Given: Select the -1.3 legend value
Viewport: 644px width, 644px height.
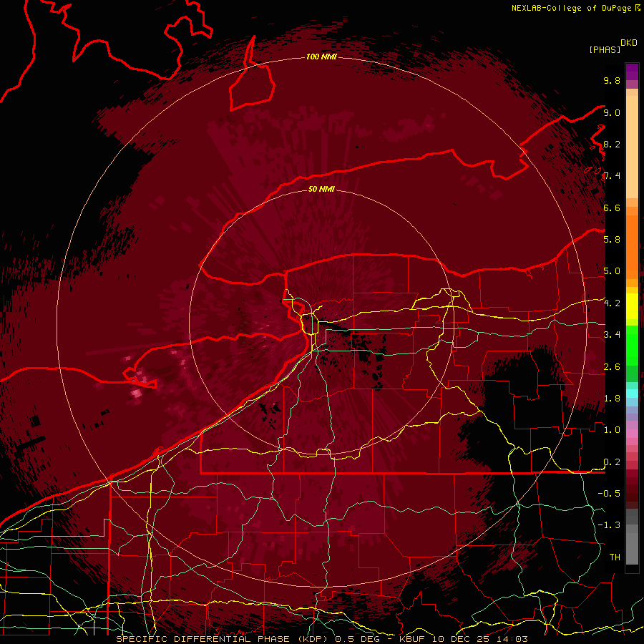Looking at the screenshot, I should pyautogui.click(x=609, y=525).
